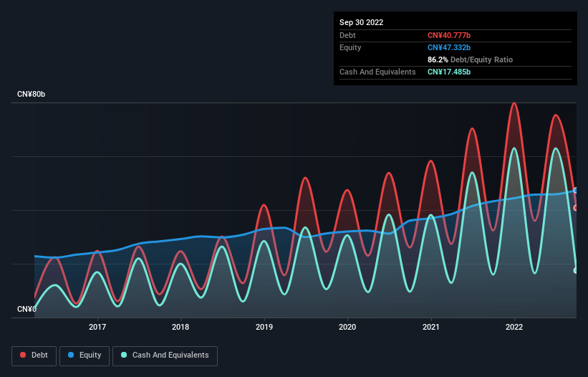
Task: Click the CN¥40.777b debt value
Action: click(x=449, y=35)
